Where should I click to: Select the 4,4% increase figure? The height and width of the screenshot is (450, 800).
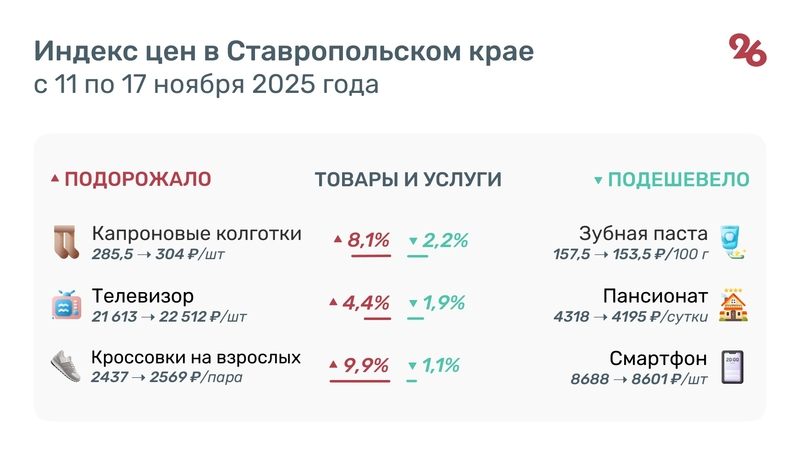(x=368, y=303)
